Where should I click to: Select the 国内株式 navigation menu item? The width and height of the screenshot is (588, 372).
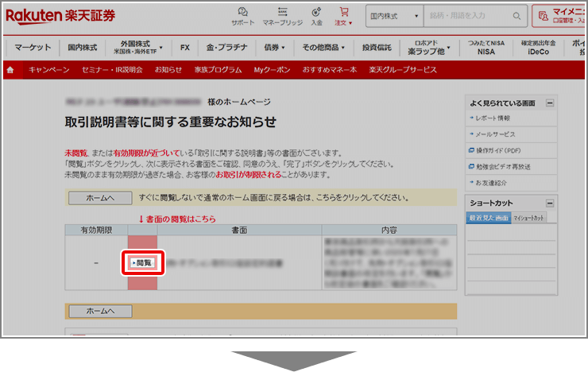pos(83,48)
